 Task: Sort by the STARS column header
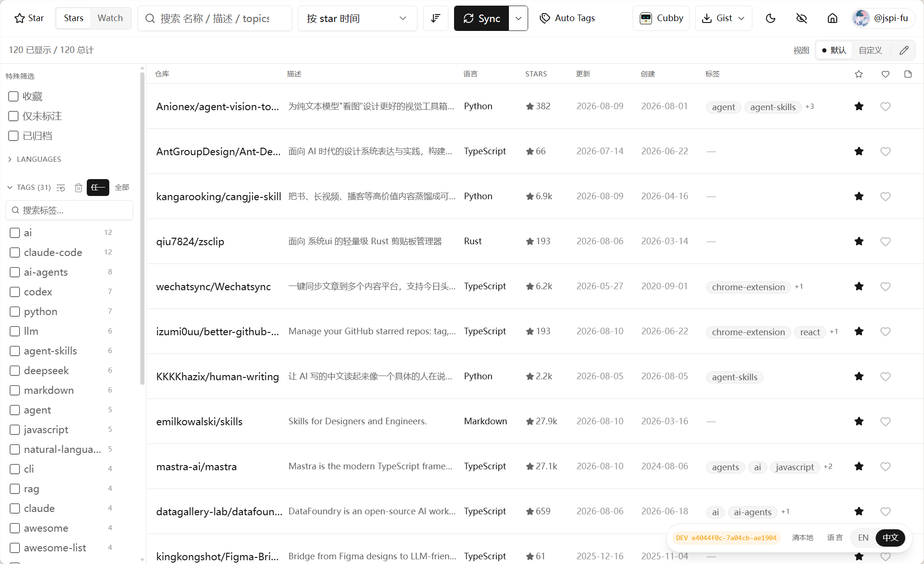(536, 74)
